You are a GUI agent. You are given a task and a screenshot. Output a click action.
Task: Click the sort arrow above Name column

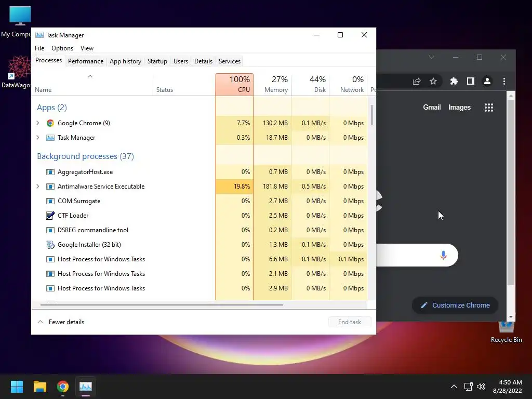[x=90, y=76]
